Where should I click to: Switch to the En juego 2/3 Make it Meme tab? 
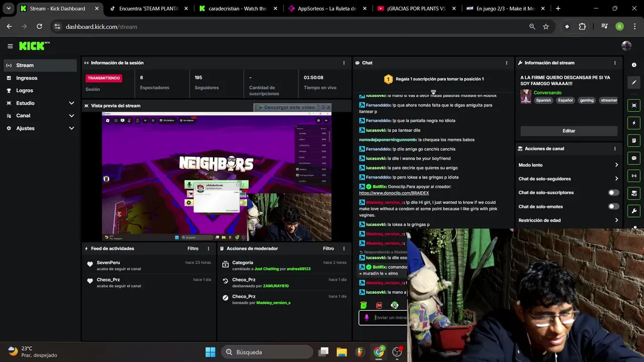505,9
